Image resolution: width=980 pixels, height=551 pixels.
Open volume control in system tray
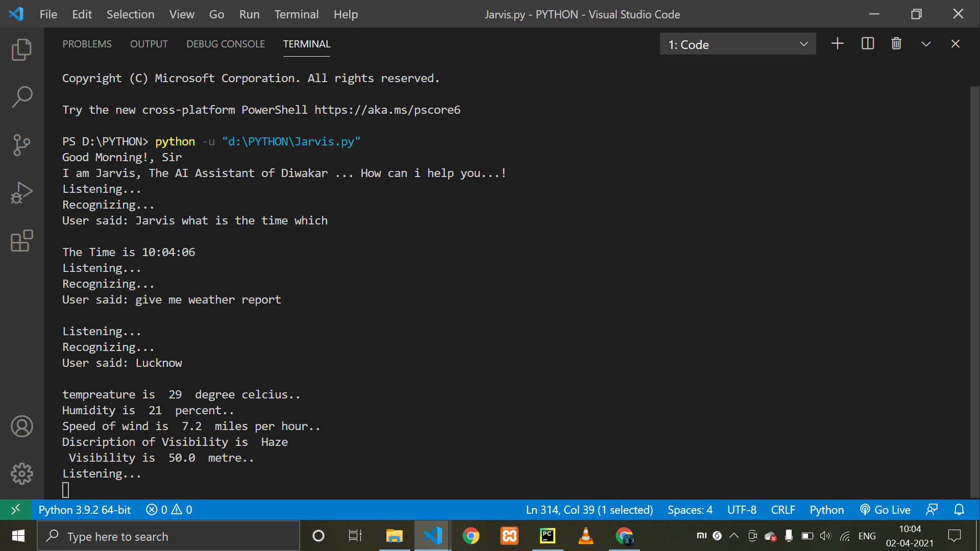click(x=825, y=536)
